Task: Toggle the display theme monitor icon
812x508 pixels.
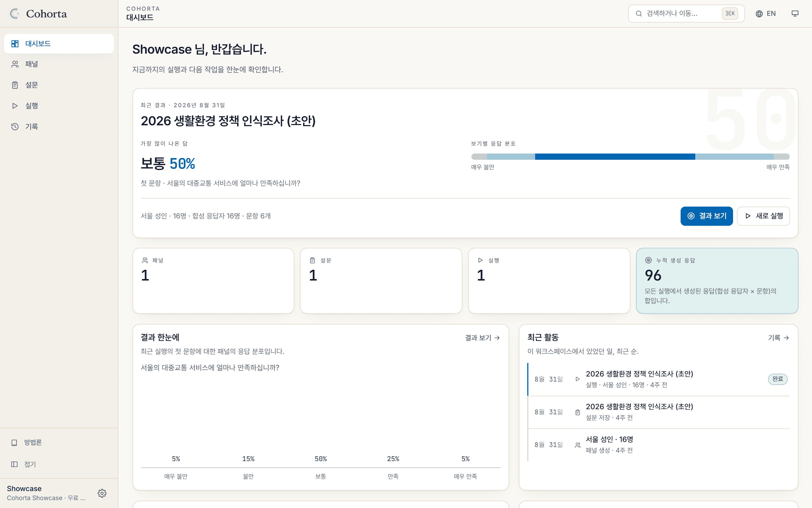Action: [795, 14]
